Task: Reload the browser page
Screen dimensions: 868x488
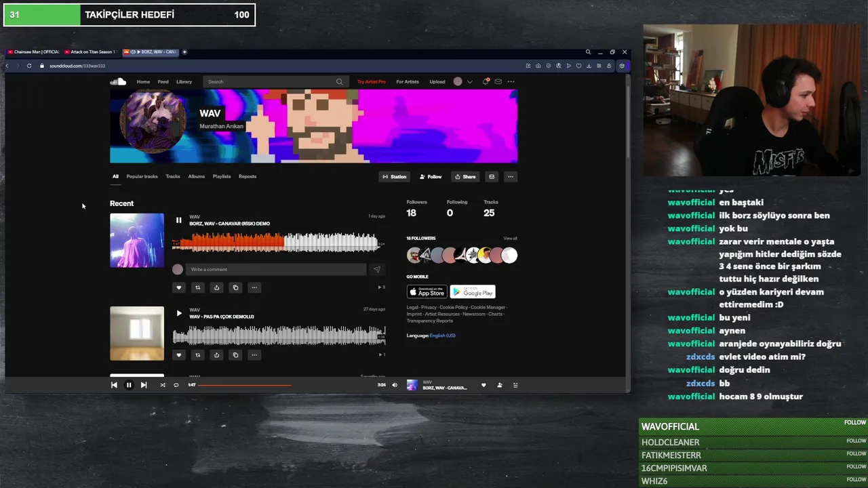Action: 29,66
